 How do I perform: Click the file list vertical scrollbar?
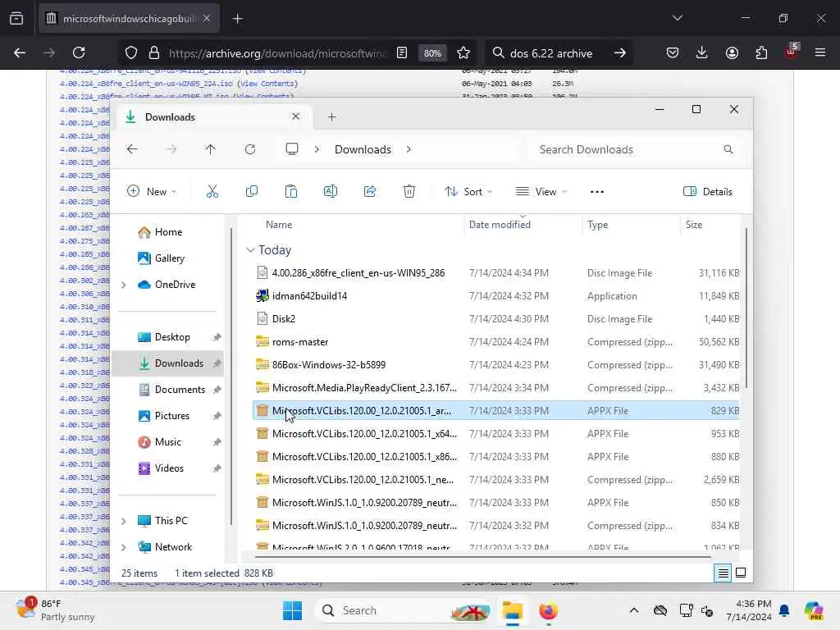point(746,308)
